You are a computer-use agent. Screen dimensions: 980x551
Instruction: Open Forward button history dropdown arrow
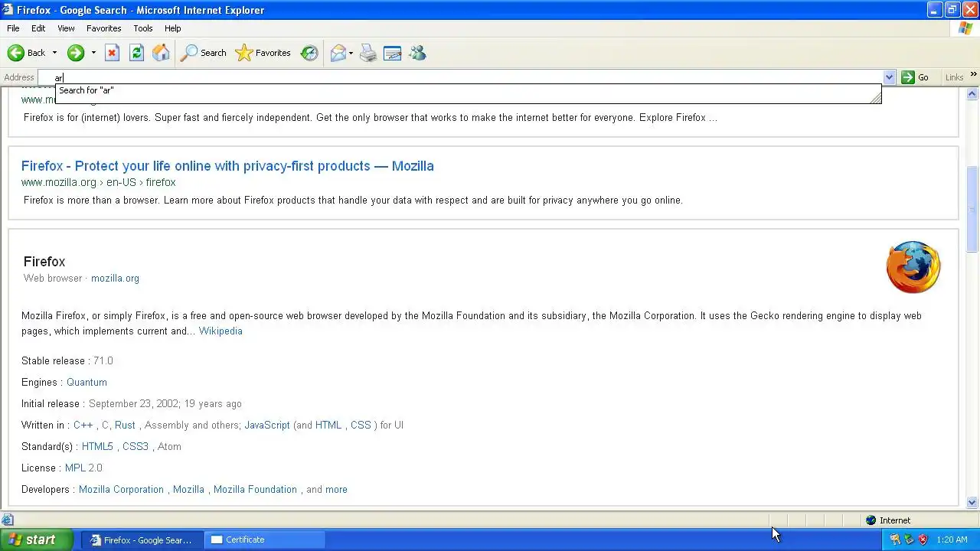93,53
